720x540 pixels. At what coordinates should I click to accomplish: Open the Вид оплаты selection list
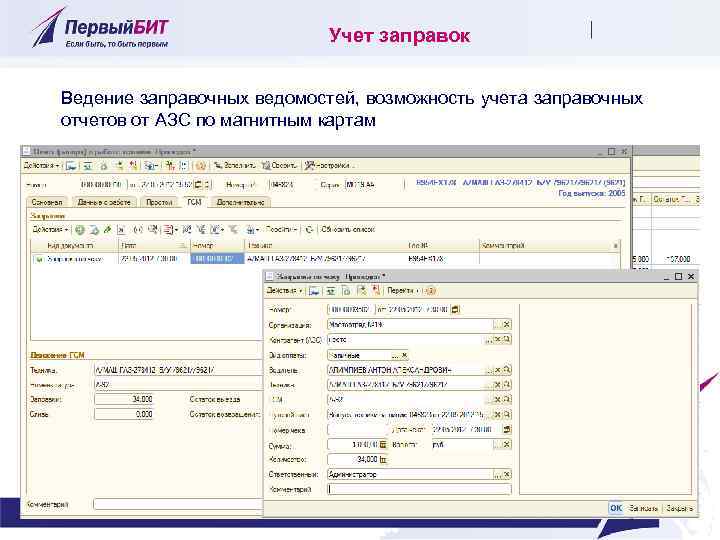tap(395, 355)
